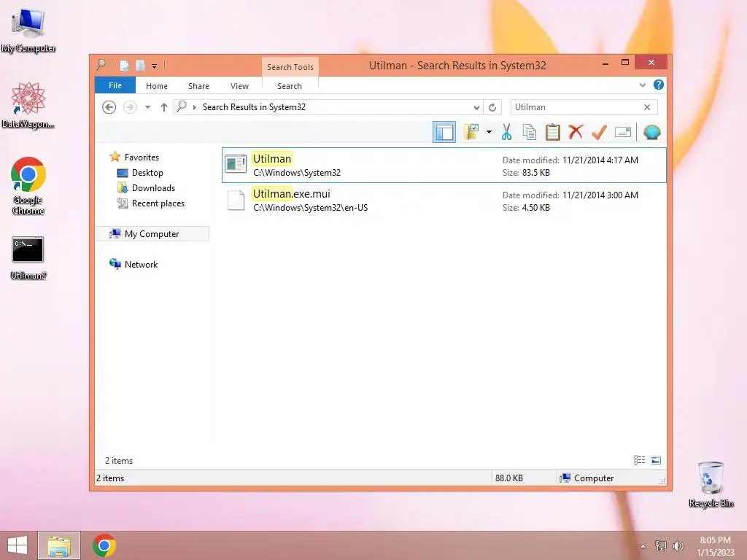Click the 88.0 KB status bar entry

(508, 478)
